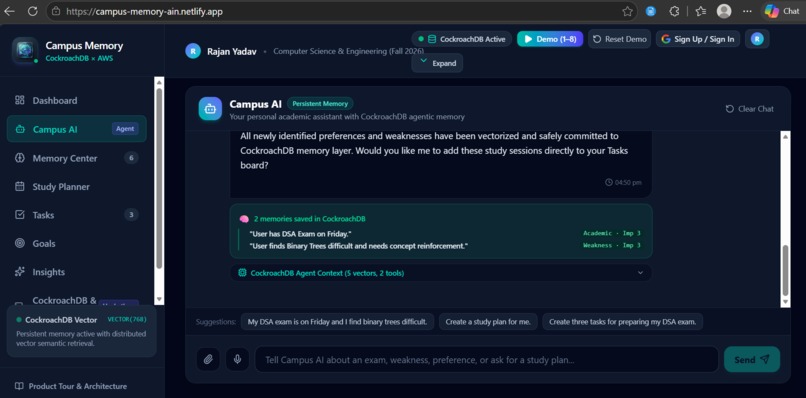The height and width of the screenshot is (398, 806).
Task: Click the Tasks checkbox icon
Action: [x=20, y=214]
